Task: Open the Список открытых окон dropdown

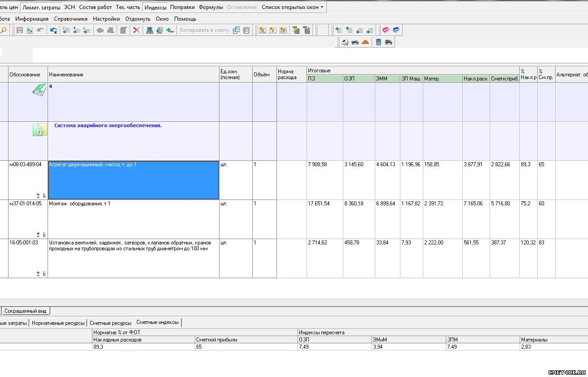Action: 292,7
